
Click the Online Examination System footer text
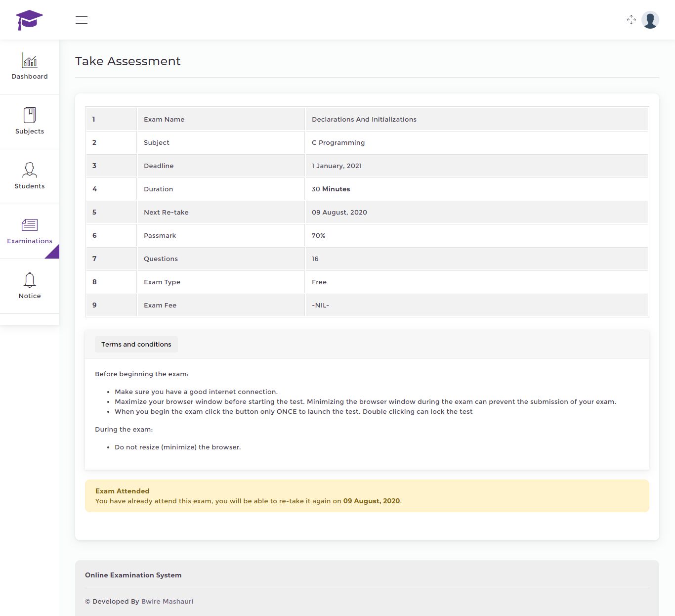coord(133,575)
